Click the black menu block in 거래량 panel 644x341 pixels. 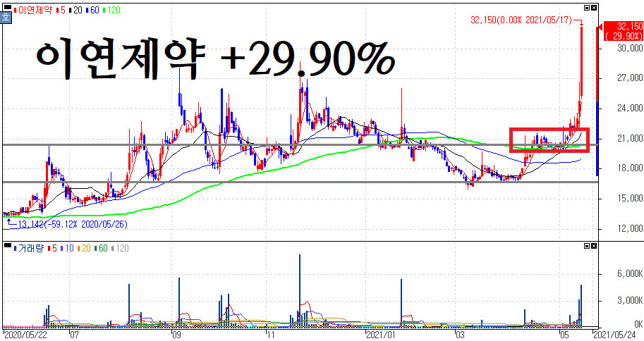pos(8,246)
